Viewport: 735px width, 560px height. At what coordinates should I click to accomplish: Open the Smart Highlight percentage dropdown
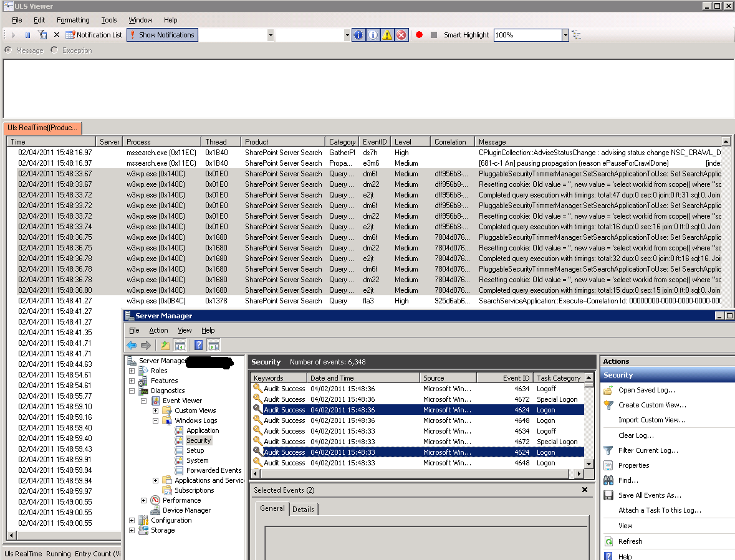point(565,36)
